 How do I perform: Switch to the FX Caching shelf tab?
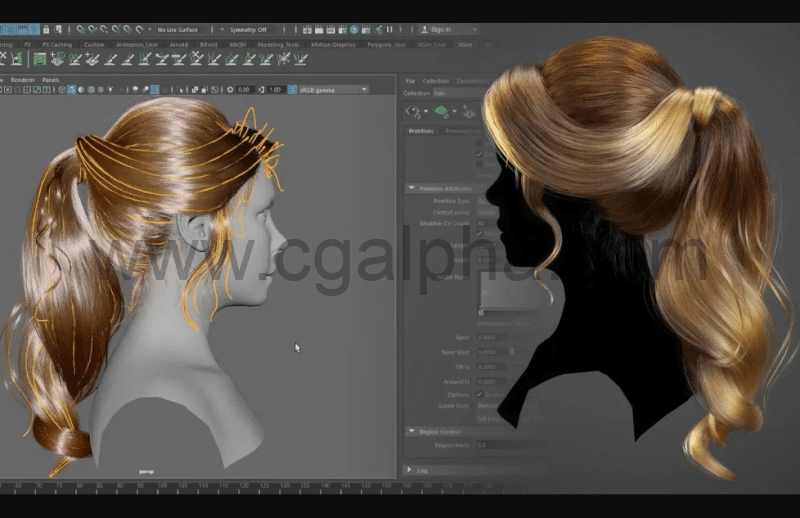click(x=57, y=45)
